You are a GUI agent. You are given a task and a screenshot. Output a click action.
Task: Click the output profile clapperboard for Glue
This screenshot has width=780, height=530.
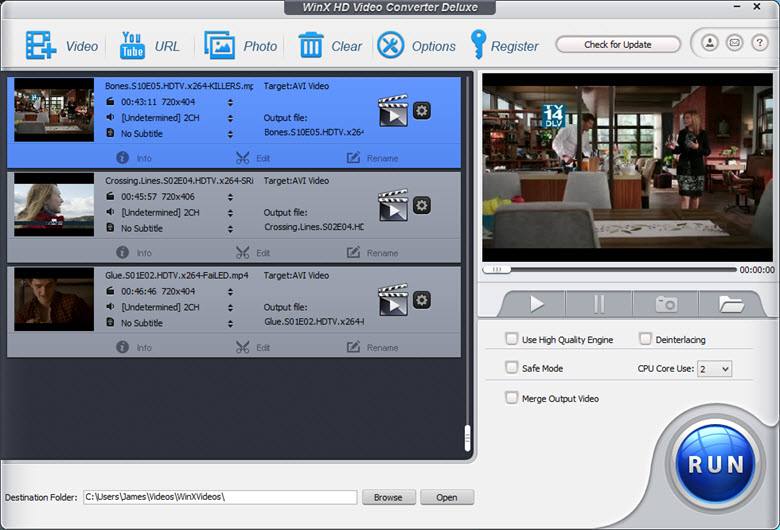point(393,300)
